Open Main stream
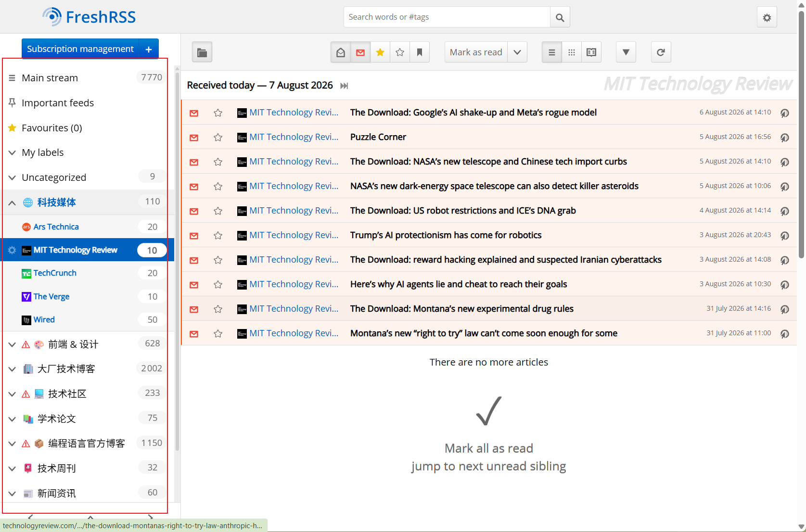Image resolution: width=806 pixels, height=532 pixels. (x=50, y=78)
